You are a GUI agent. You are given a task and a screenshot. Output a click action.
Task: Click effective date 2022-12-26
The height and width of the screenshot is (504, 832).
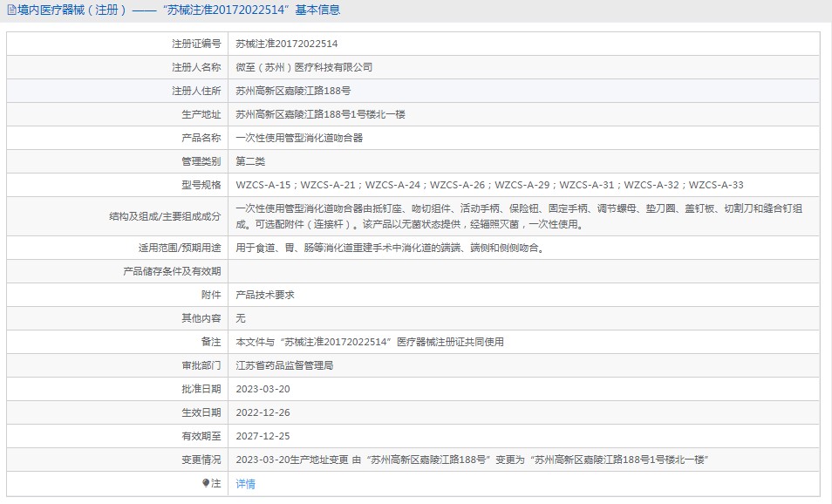(263, 412)
